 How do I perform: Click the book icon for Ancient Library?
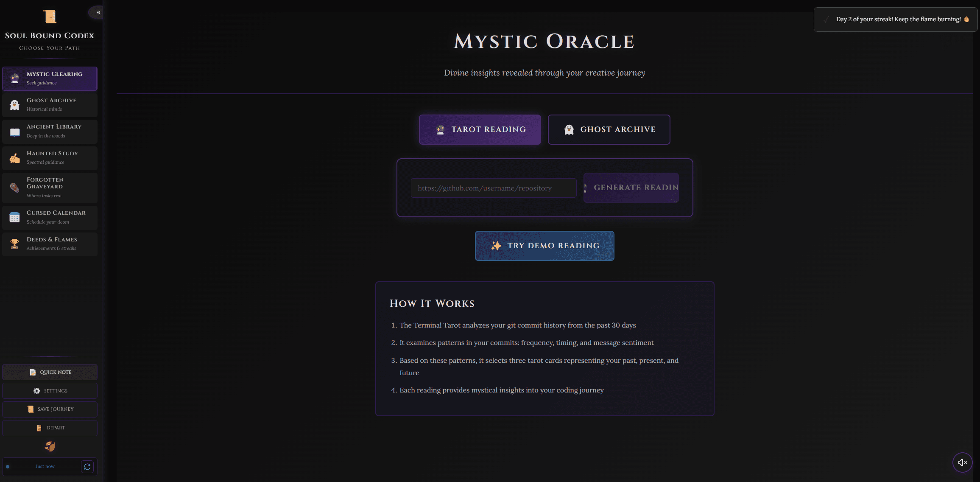point(15,132)
